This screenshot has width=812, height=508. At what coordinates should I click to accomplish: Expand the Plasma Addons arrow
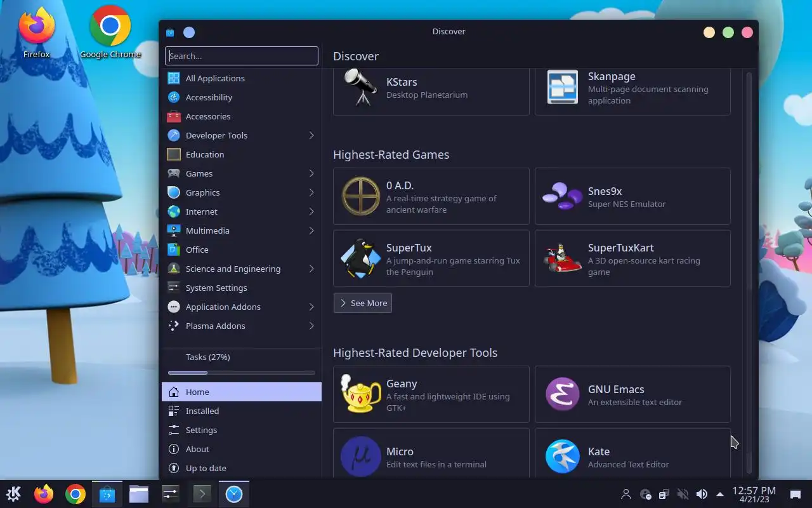[x=311, y=326]
